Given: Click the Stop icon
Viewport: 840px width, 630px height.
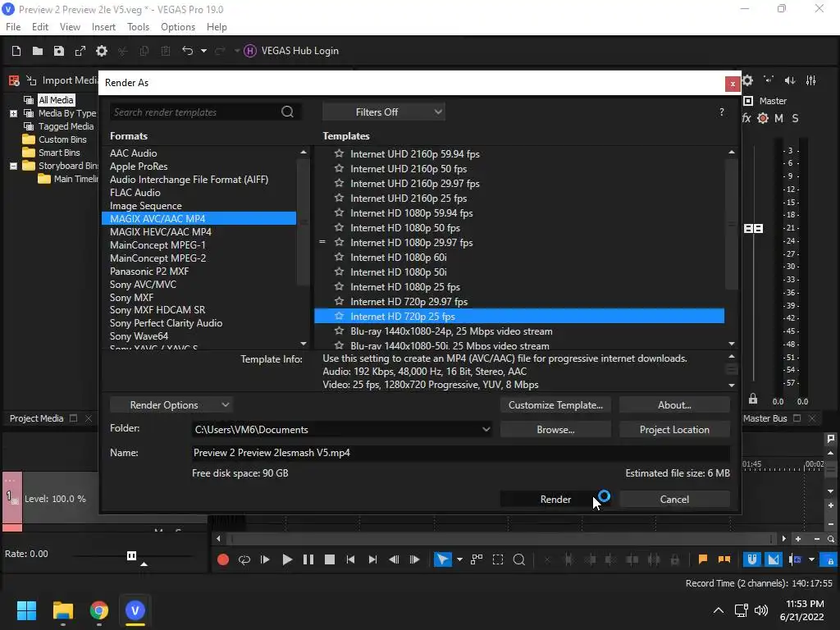Looking at the screenshot, I should (330, 559).
